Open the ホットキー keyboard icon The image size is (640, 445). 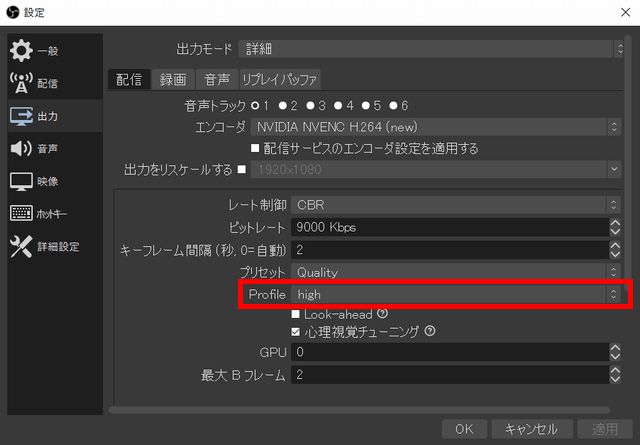(21, 213)
